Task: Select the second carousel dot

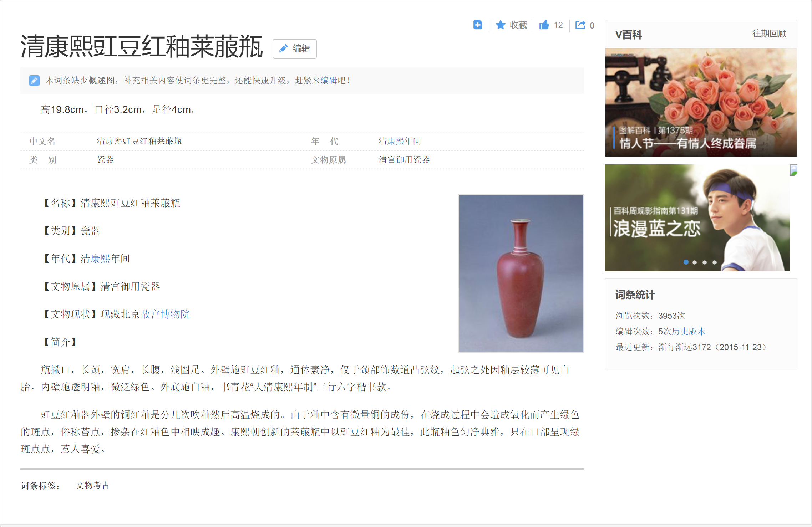Action: [695, 262]
